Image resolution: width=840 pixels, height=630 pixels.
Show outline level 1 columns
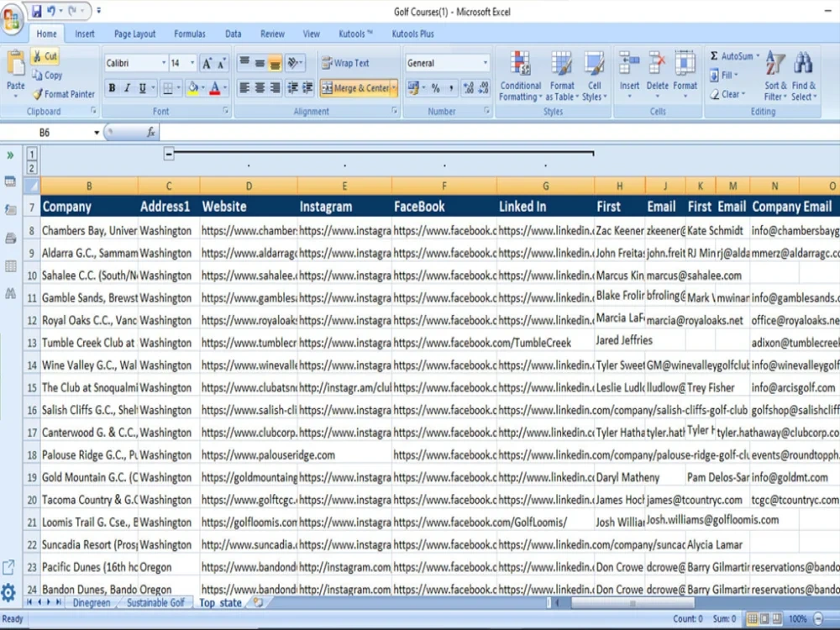(x=32, y=155)
